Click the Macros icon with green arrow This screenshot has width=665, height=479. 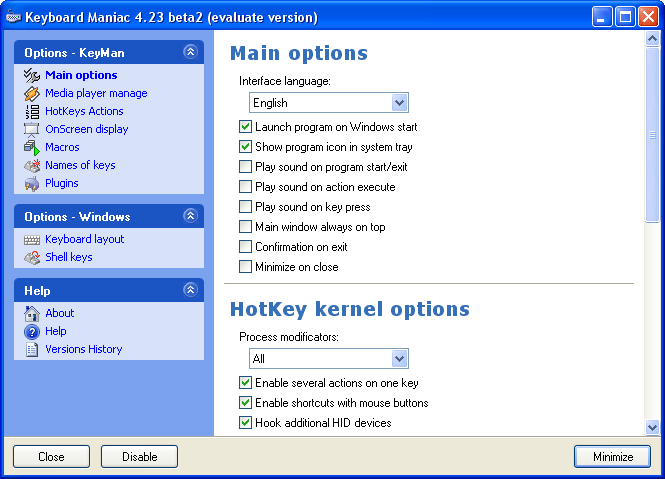[x=32, y=148]
